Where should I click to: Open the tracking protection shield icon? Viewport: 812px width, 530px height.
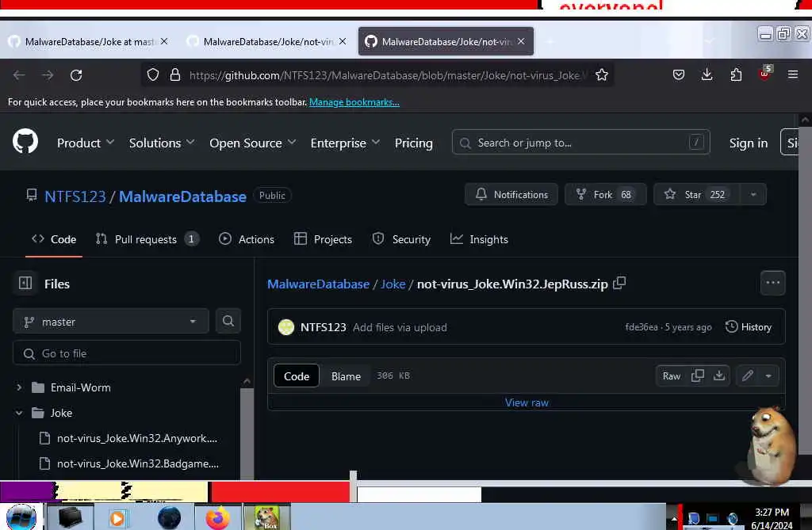(153, 75)
